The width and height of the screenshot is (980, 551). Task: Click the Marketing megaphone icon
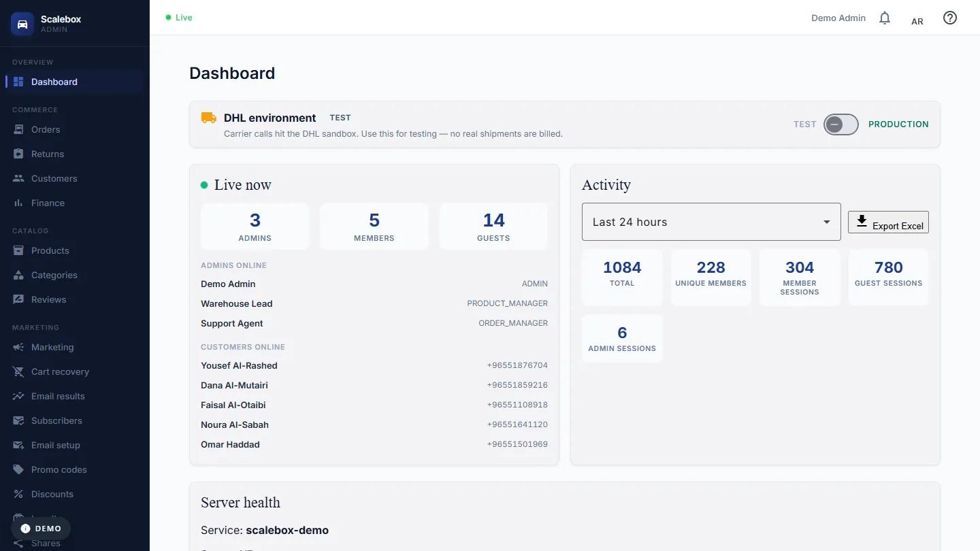18,347
